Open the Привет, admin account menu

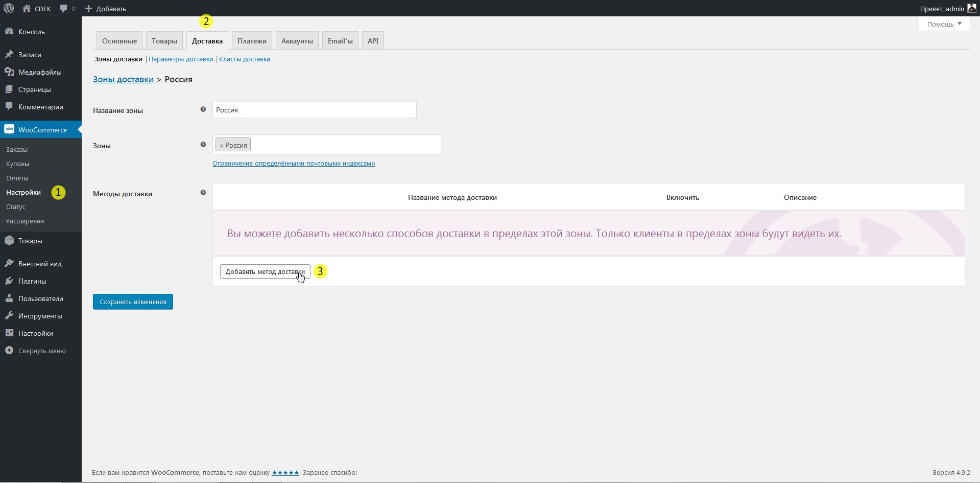coord(948,9)
